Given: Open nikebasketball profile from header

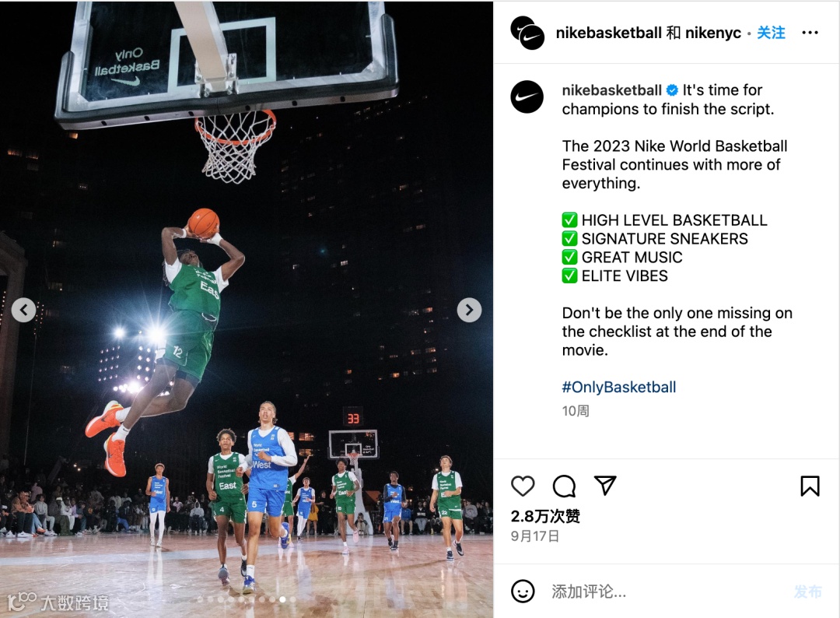Looking at the screenshot, I should [608, 33].
